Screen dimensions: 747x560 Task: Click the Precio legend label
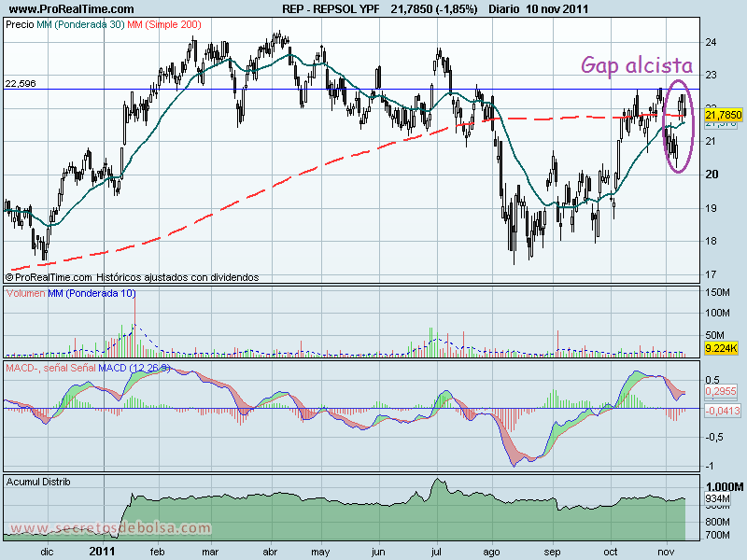point(20,25)
